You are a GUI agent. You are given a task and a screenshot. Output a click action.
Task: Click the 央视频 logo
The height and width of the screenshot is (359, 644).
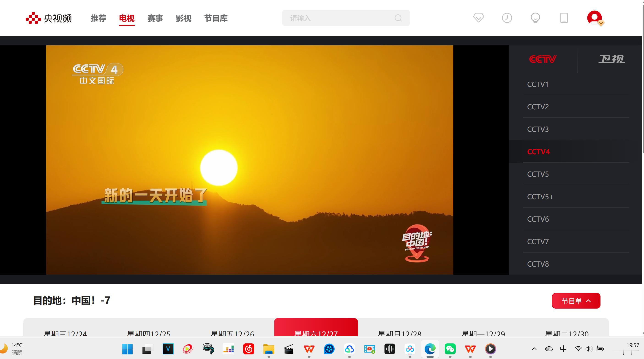49,18
